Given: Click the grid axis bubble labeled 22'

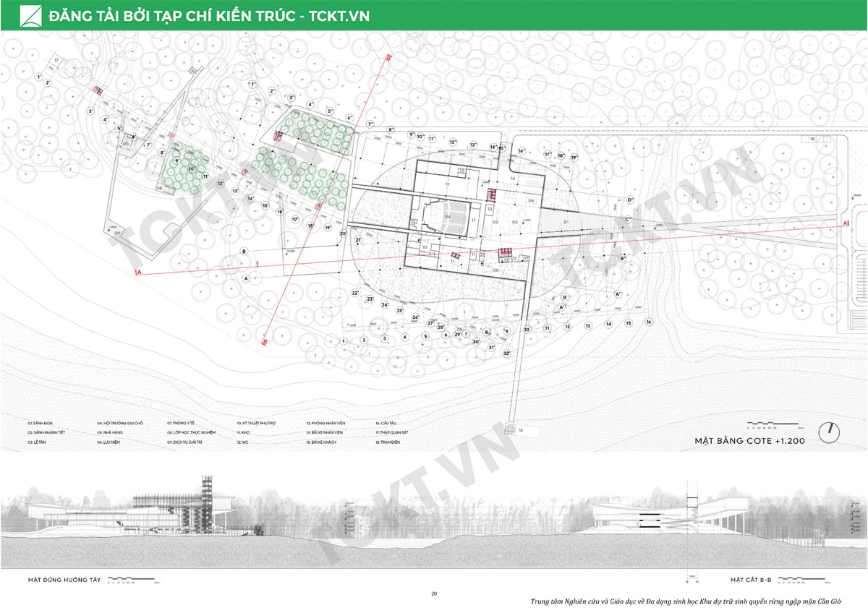Looking at the screenshot, I should tap(355, 293).
